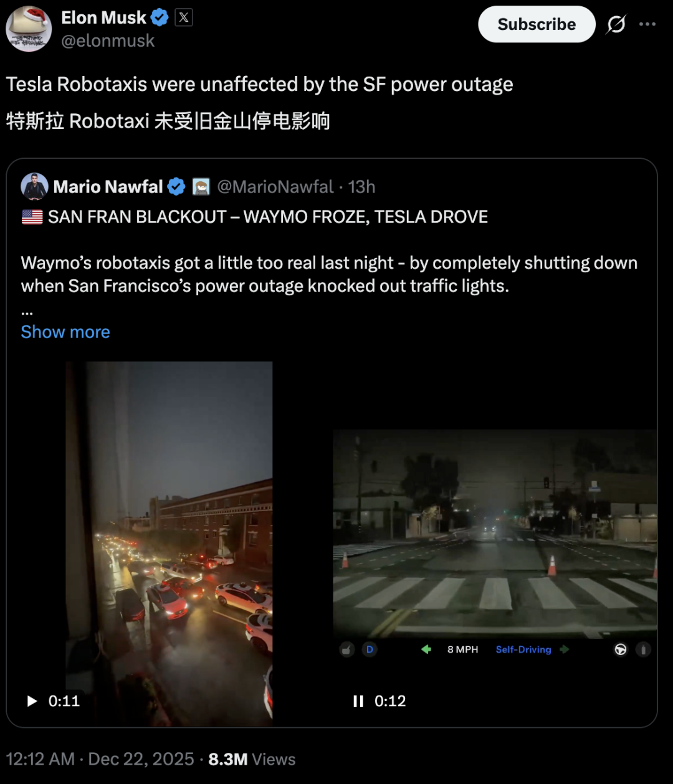Click the affiliate badge next to Mario Nawfal
This screenshot has width=673, height=784.
201,187
